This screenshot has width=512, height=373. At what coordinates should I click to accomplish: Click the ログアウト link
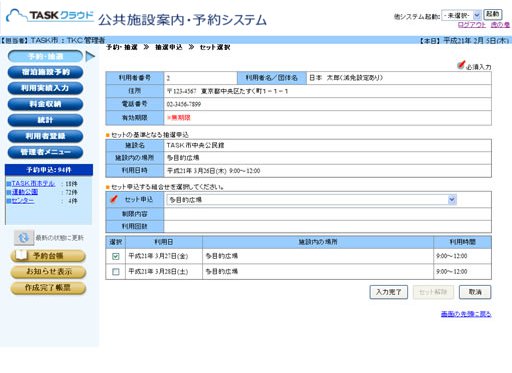[x=472, y=25]
